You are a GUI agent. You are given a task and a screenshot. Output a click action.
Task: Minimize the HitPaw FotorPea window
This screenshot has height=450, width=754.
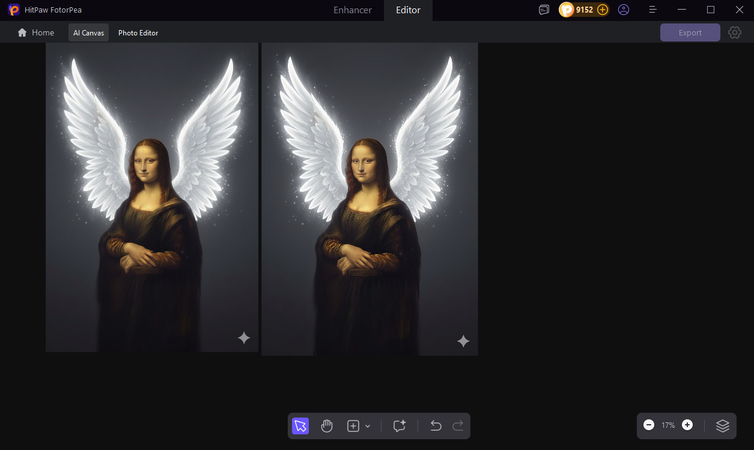coord(682,10)
